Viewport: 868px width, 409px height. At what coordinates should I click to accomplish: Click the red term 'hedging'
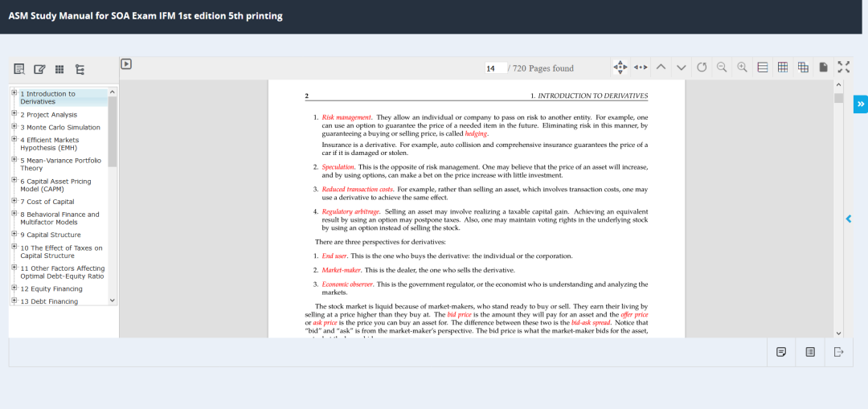(477, 134)
